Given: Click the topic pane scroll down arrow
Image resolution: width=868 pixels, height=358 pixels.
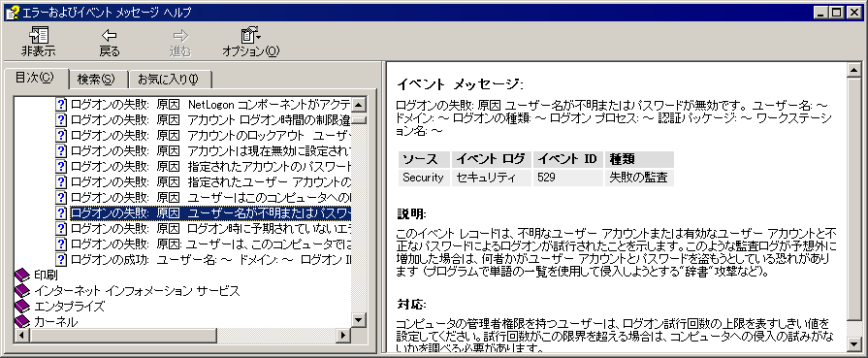Looking at the screenshot, I should [x=854, y=343].
